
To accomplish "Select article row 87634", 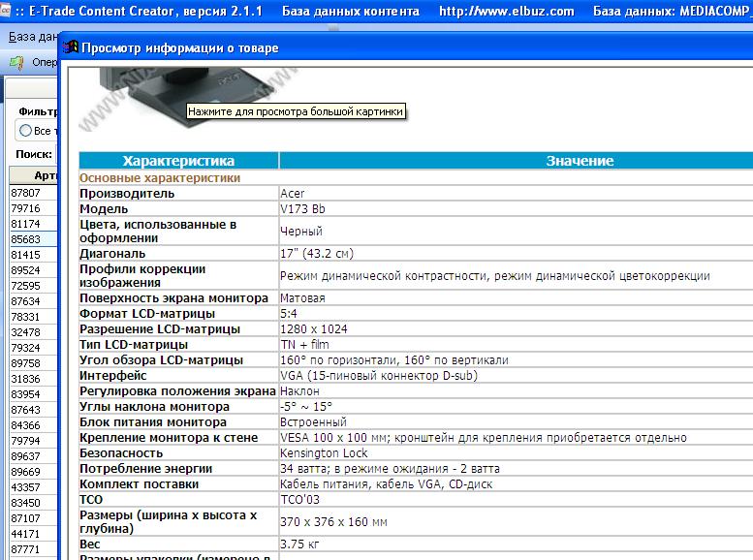I will click(x=33, y=301).
